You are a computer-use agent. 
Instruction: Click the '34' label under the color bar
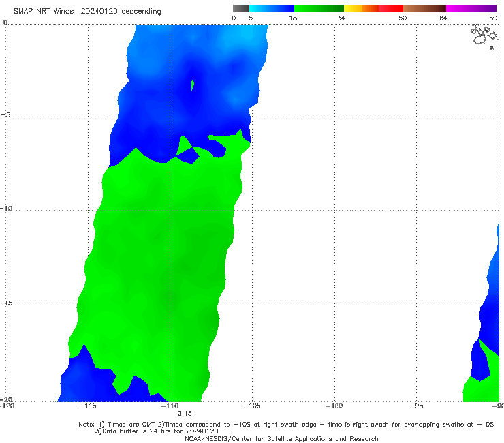pyautogui.click(x=341, y=18)
